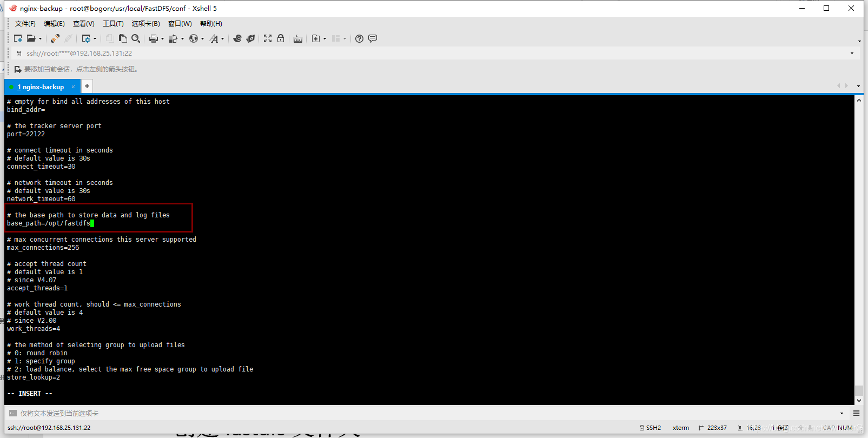Open the 工具(T) menu
Image resolution: width=868 pixels, height=438 pixels.
[x=113, y=24]
